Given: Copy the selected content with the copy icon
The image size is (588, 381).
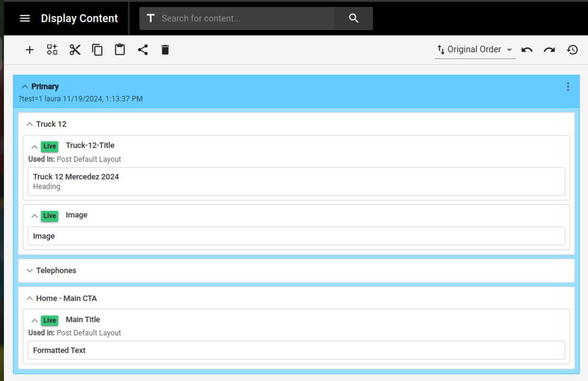Looking at the screenshot, I should coord(97,50).
